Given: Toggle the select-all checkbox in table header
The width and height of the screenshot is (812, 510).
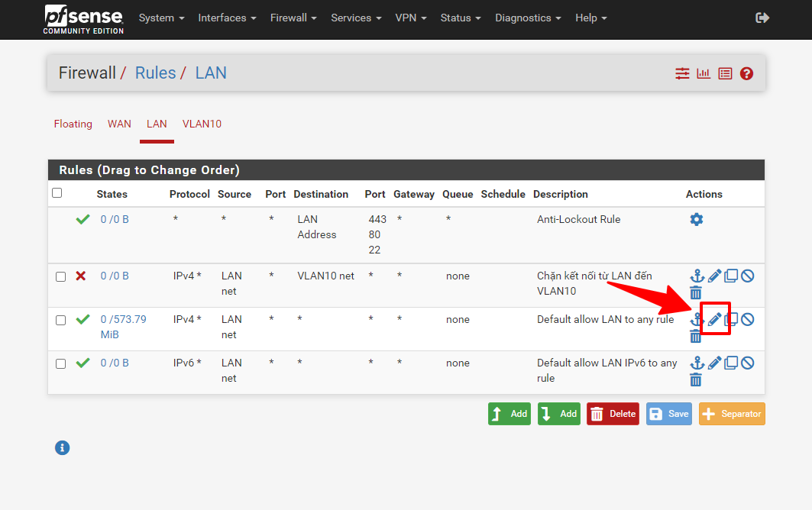Looking at the screenshot, I should pyautogui.click(x=57, y=193).
